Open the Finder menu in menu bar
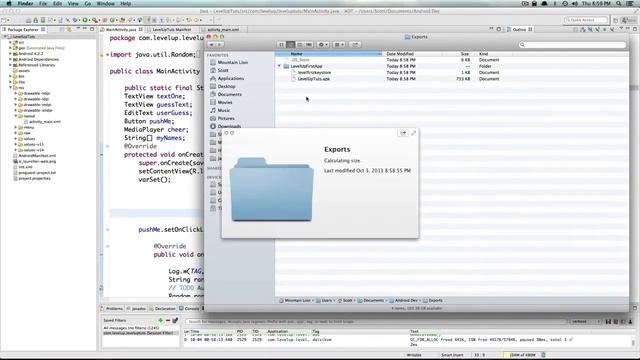 [25, 3]
